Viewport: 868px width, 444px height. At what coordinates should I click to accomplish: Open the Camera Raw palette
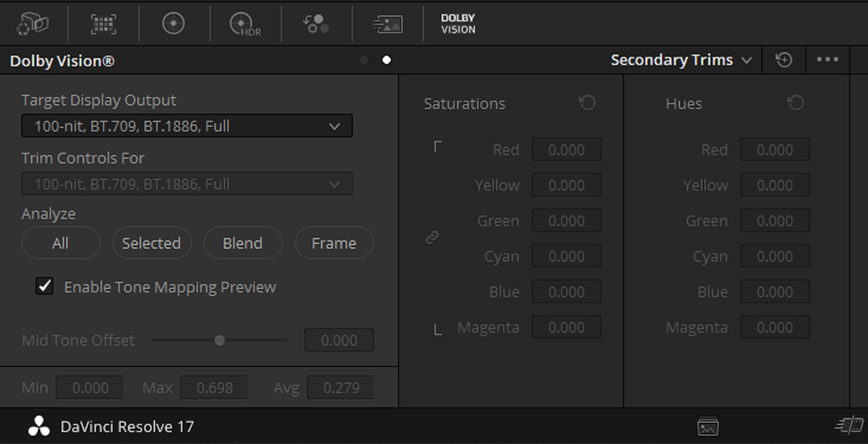[x=33, y=24]
